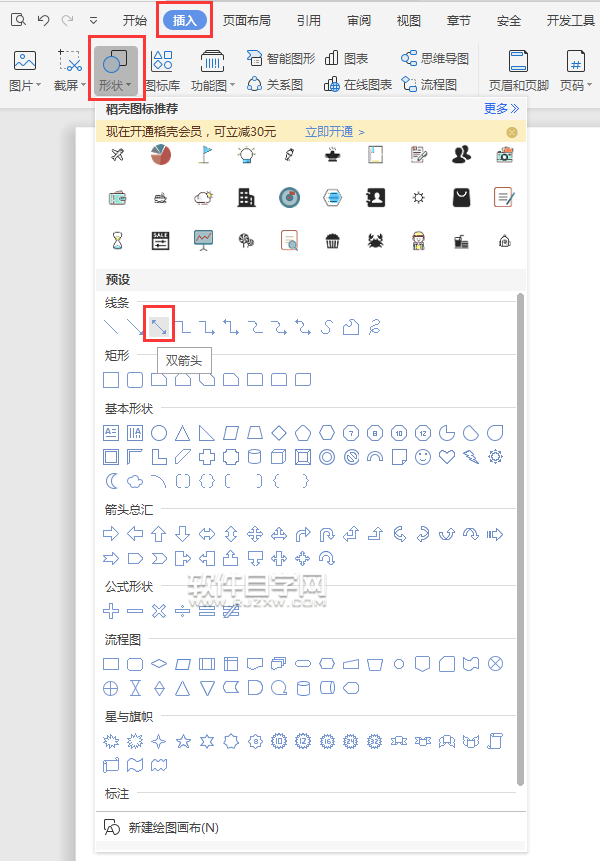The image size is (600, 861).
Task: Insert the diamond basic shape
Action: pos(279,433)
